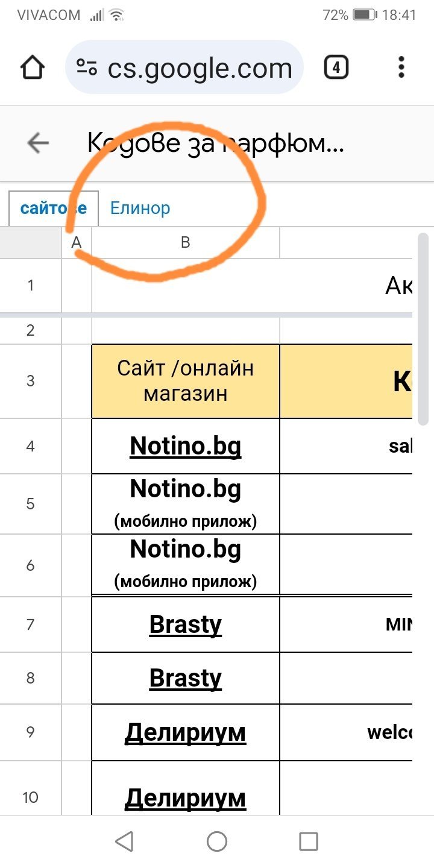Tap the cs.google.com address bar

tap(199, 68)
